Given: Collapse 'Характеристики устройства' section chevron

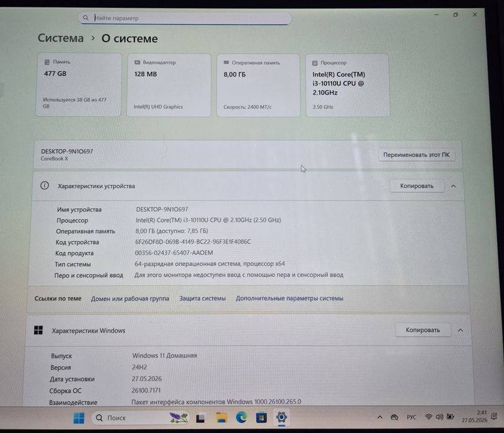Looking at the screenshot, I should 454,186.
